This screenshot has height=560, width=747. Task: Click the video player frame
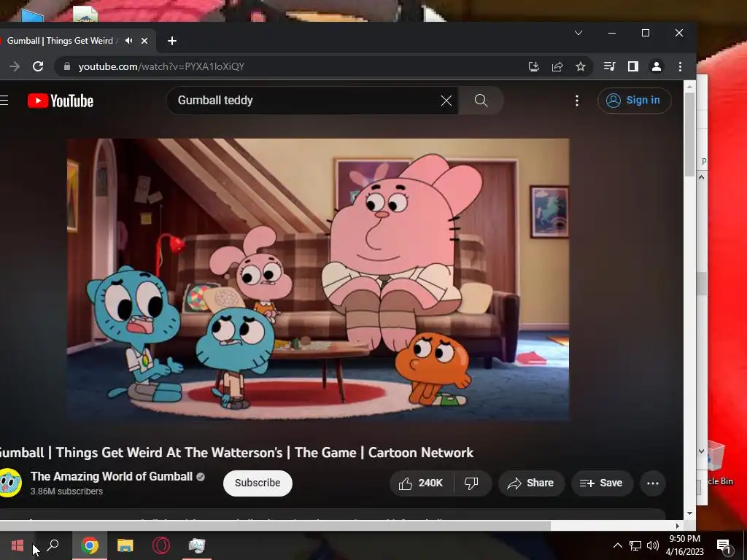tap(318, 279)
